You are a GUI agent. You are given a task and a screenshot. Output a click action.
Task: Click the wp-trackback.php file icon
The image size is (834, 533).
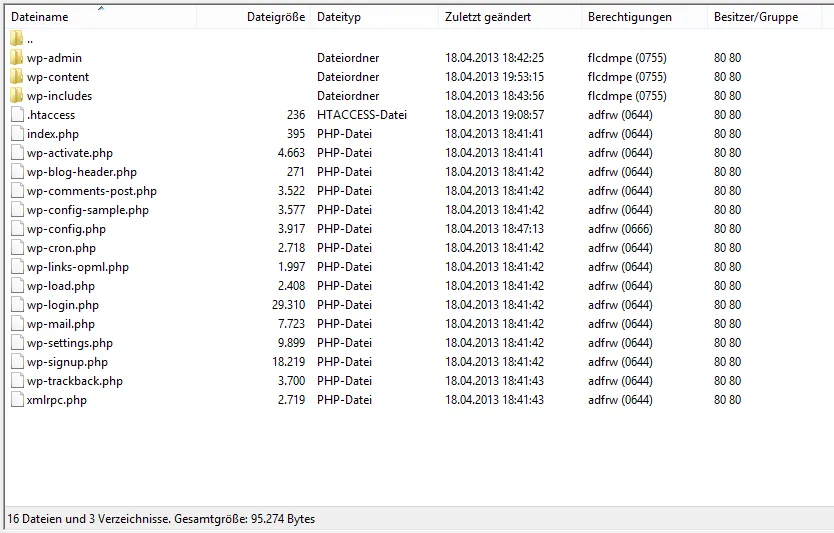coord(18,381)
